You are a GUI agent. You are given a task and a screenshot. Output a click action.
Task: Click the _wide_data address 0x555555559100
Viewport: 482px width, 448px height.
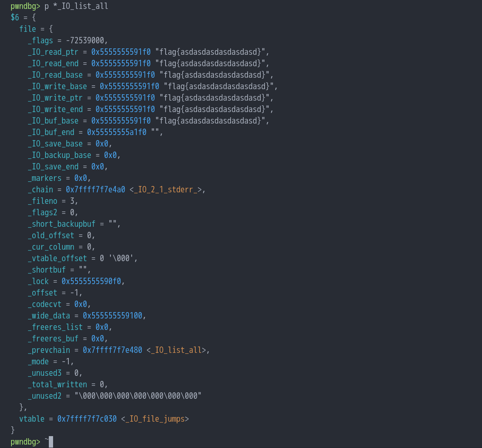[x=113, y=316]
